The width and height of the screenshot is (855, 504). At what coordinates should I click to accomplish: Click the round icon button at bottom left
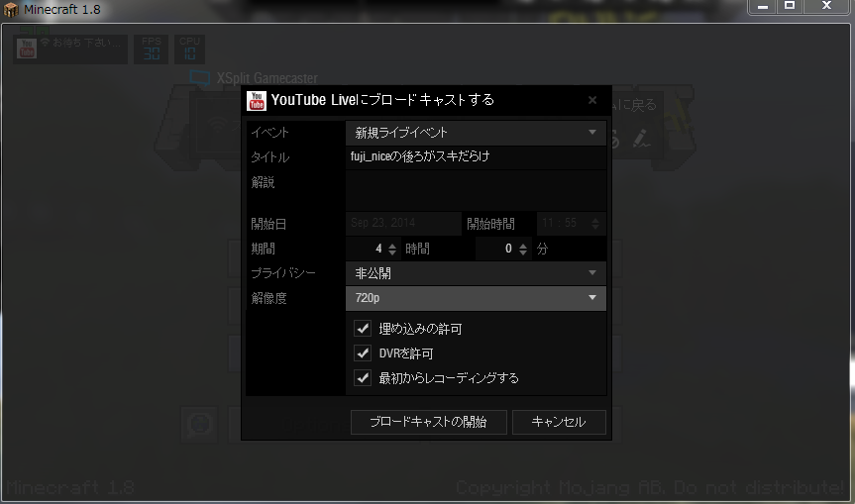coord(199,424)
